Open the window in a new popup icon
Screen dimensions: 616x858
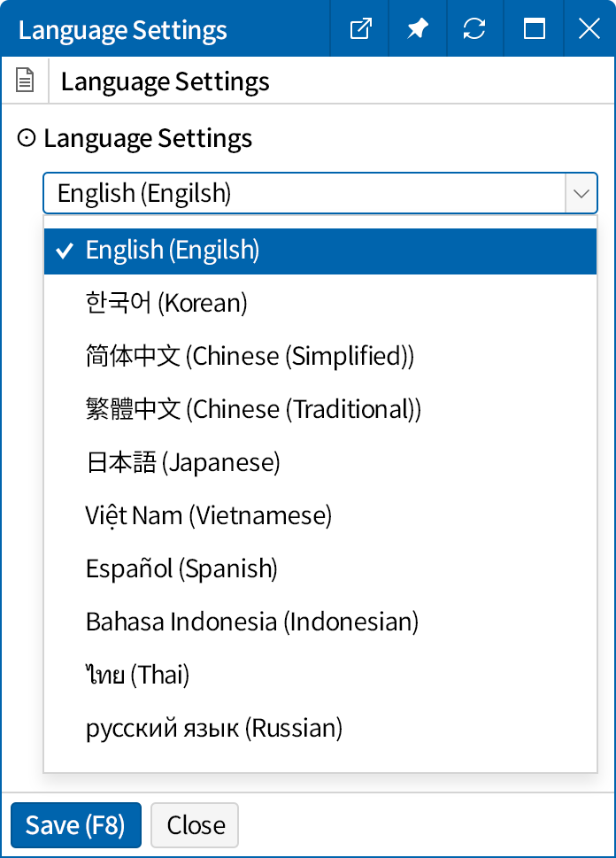coord(360,29)
